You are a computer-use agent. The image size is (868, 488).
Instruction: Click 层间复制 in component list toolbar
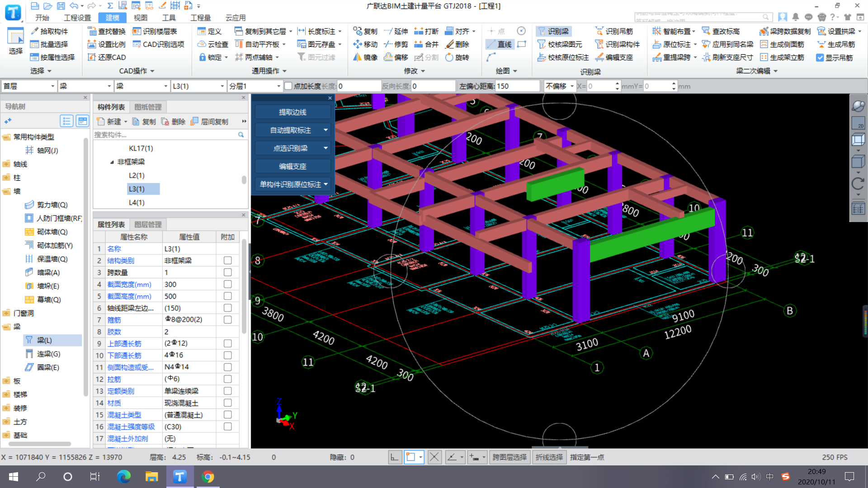click(x=210, y=122)
